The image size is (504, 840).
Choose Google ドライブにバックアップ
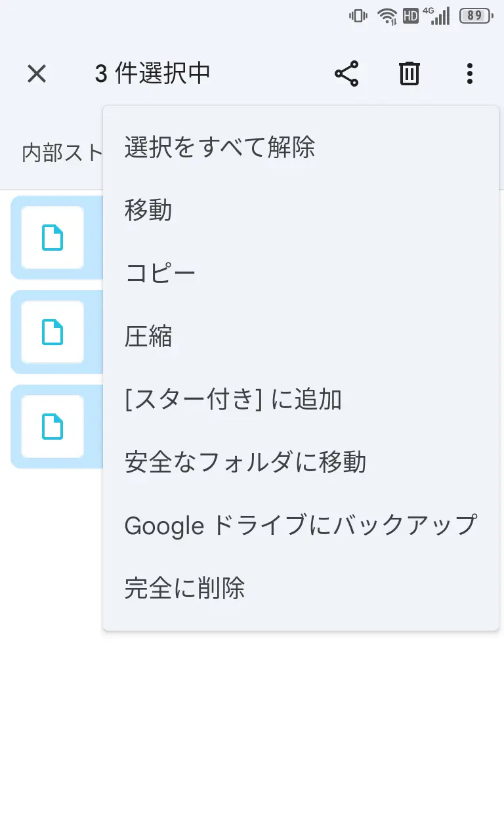(x=300, y=526)
